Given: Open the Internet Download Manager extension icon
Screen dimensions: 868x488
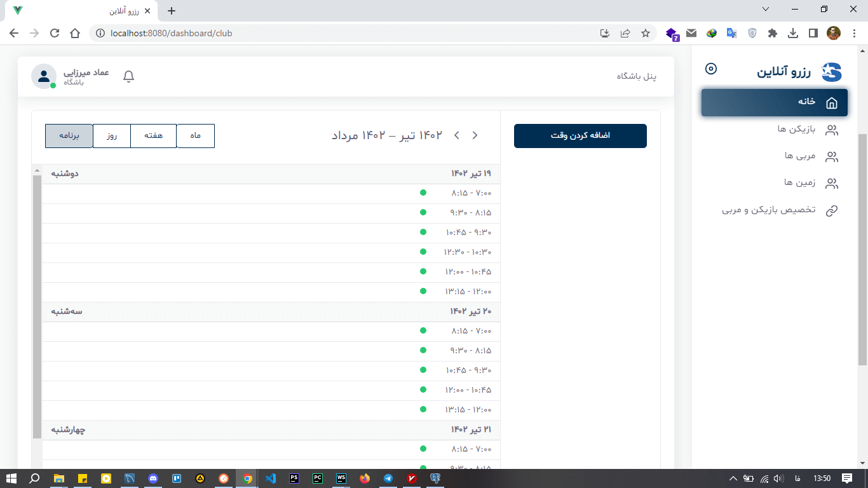Looking at the screenshot, I should [712, 33].
